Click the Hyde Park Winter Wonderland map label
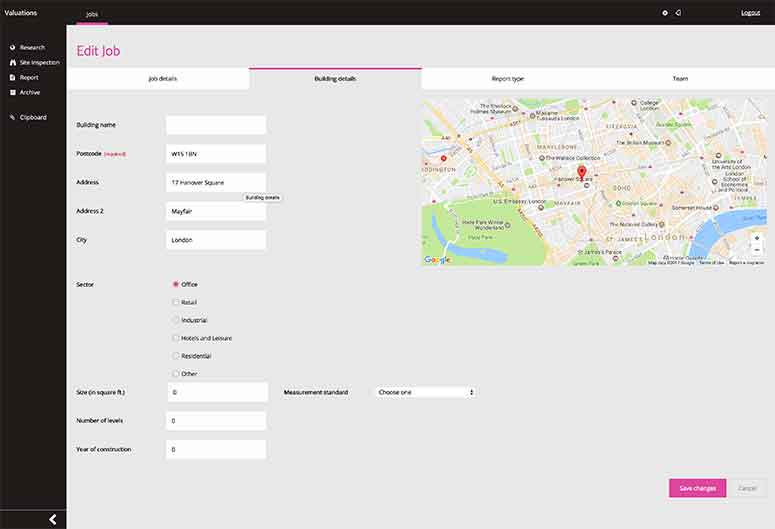Image resolution: width=775 pixels, height=529 pixels. coord(483,225)
